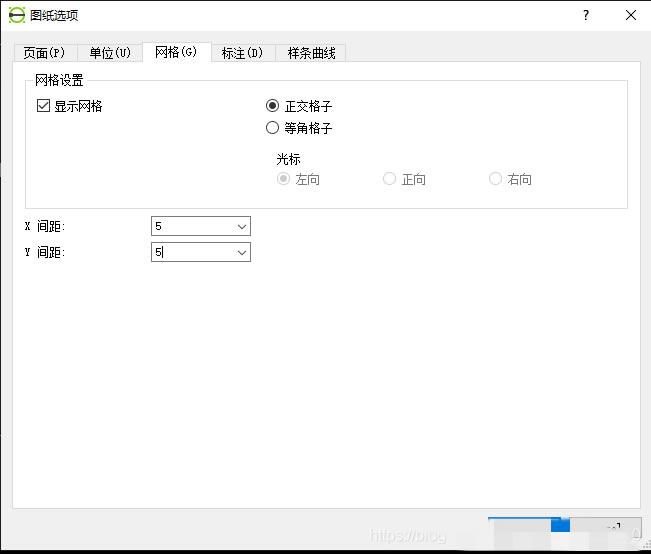Toggle the 显示网格 checkbox
The height and width of the screenshot is (554, 651).
43,106
